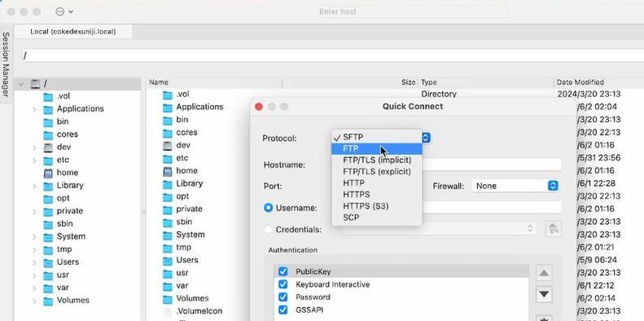Expand var in the folder tree
Viewport: 644px width, 321px height.
(34, 288)
